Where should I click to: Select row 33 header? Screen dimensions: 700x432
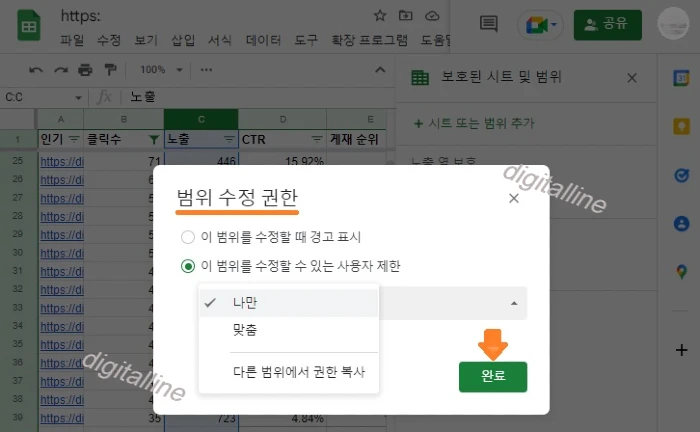coord(17,307)
